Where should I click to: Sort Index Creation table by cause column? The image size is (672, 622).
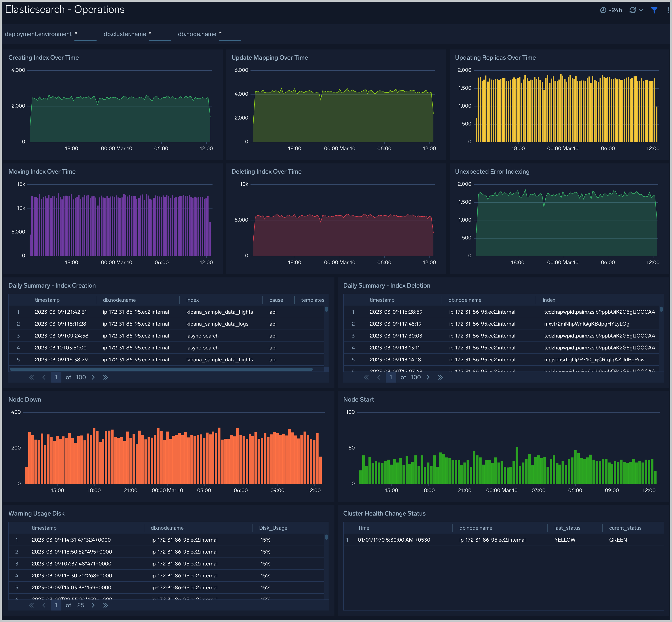coord(276,300)
